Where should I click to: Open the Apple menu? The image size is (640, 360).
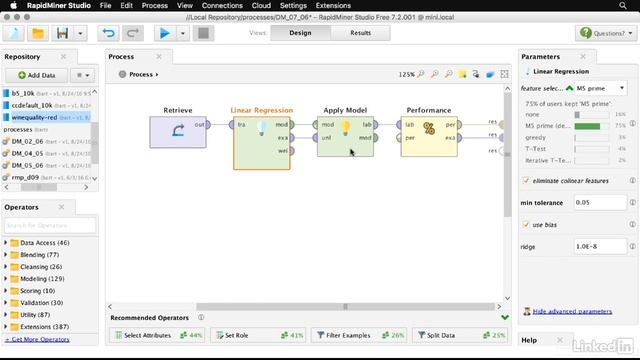tap(13, 5)
